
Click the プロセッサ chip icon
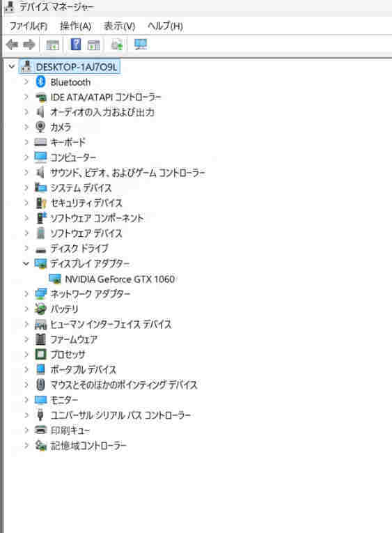[41, 354]
